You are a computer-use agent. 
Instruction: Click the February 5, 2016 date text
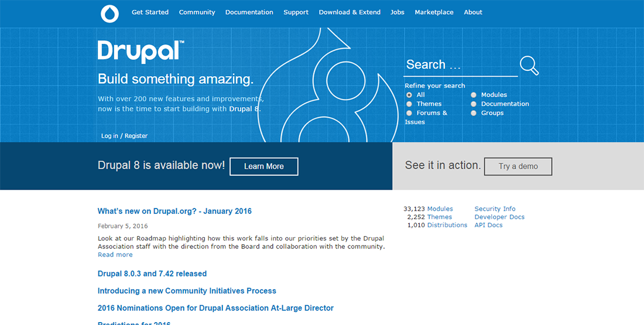pos(123,226)
